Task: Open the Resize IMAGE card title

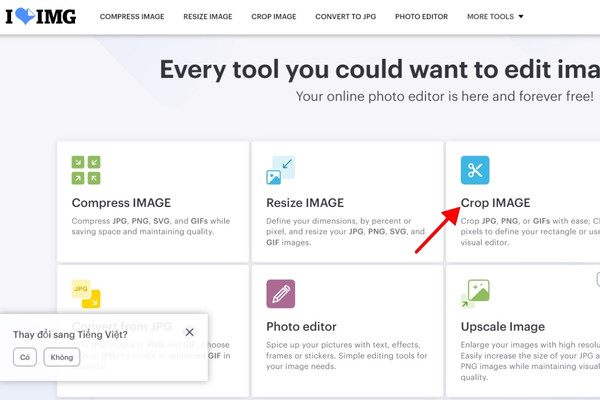Action: click(x=305, y=203)
